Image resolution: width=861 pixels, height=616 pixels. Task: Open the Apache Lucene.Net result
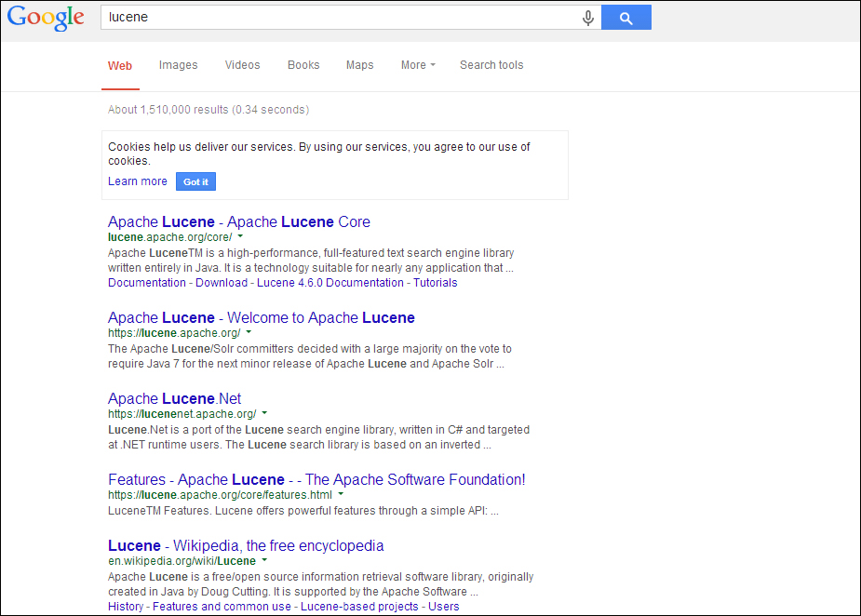click(175, 398)
